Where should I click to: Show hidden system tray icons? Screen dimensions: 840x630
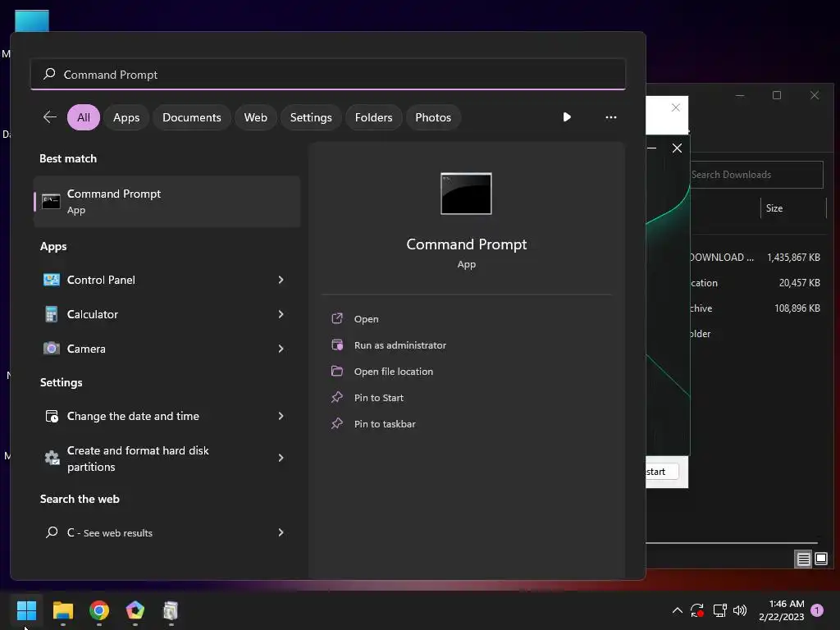pyautogui.click(x=677, y=610)
